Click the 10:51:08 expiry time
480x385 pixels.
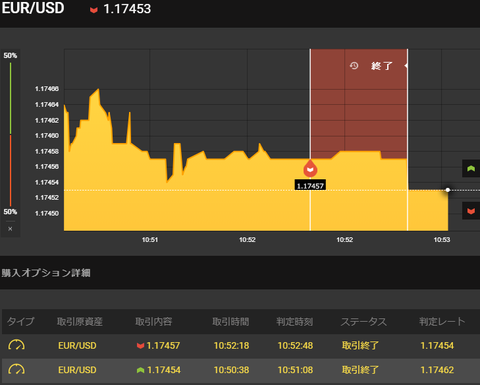pos(295,370)
